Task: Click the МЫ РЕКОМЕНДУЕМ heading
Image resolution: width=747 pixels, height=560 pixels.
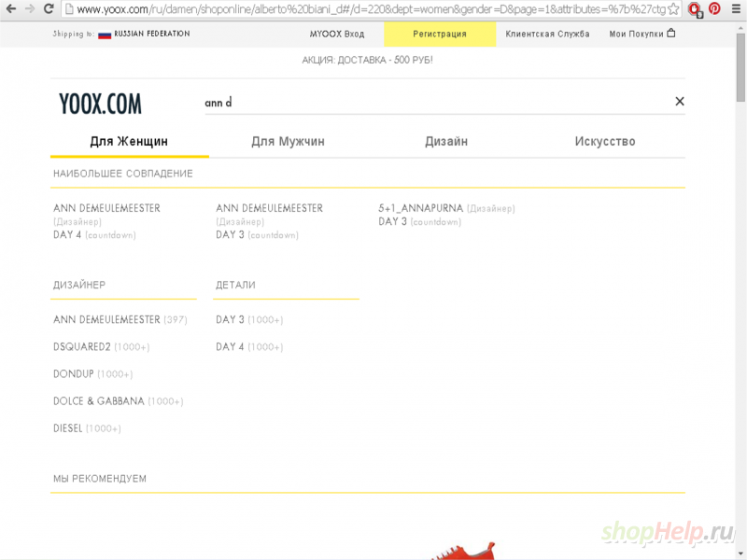Action: (100, 479)
